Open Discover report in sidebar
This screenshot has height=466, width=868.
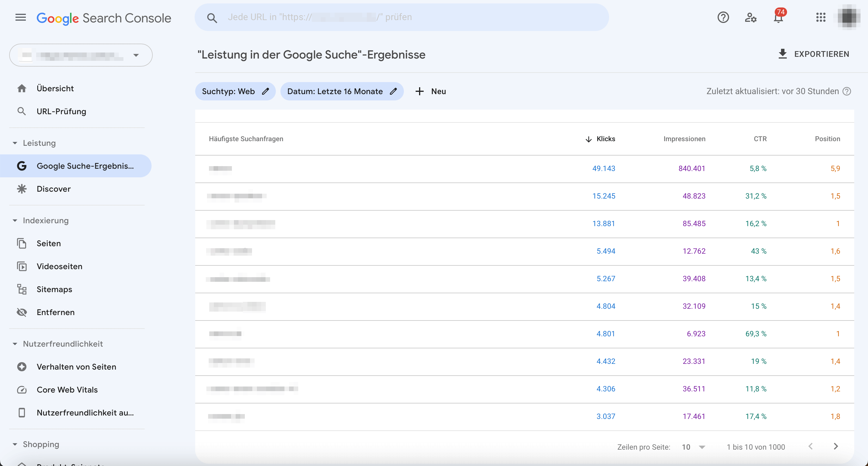click(x=54, y=189)
